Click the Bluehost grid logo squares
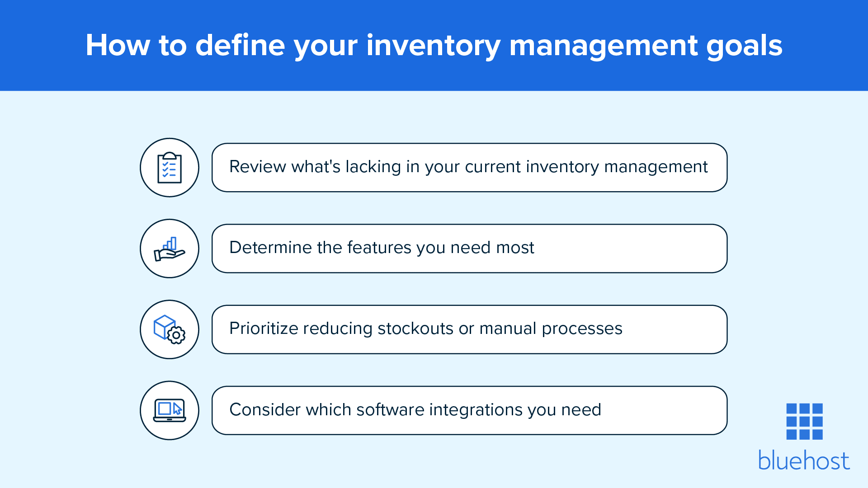 pyautogui.click(x=804, y=422)
